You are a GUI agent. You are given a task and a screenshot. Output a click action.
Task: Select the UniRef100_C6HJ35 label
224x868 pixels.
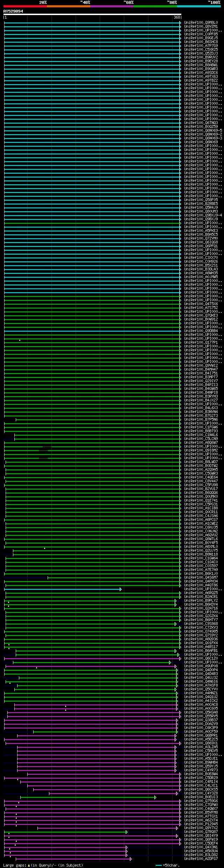[x=201, y=528]
